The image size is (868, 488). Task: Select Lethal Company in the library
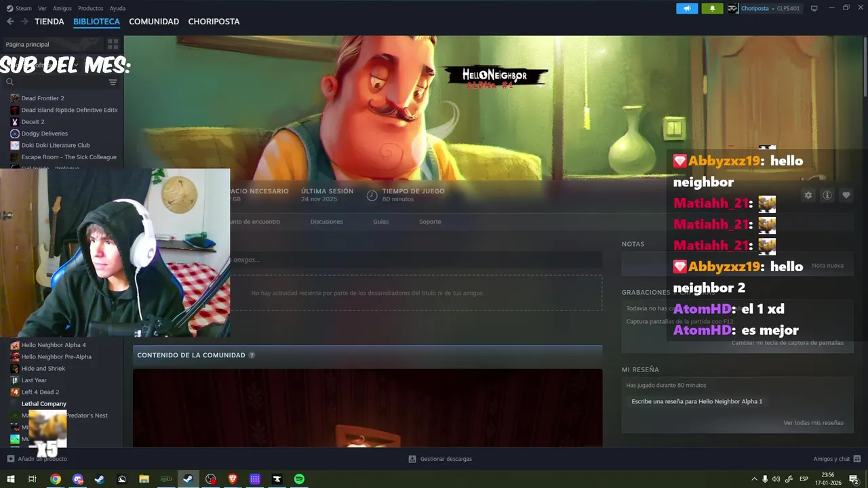(x=44, y=404)
